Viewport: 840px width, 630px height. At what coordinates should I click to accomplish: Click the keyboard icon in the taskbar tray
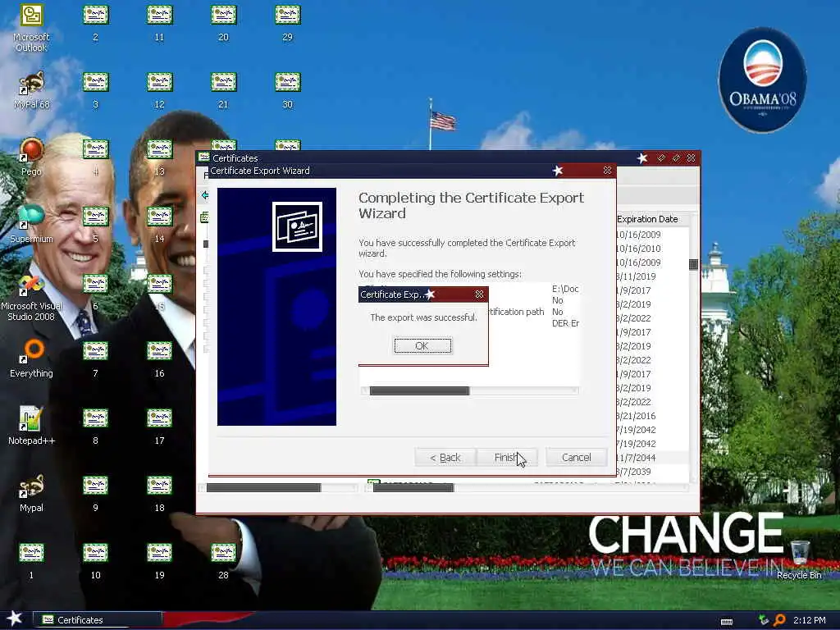pyautogui.click(x=727, y=622)
